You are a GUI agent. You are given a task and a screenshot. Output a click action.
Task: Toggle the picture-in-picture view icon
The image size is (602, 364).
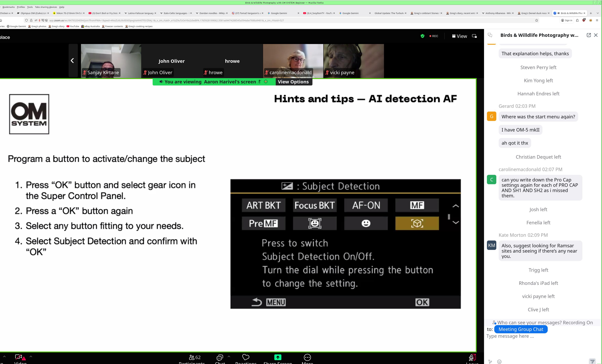pyautogui.click(x=474, y=36)
